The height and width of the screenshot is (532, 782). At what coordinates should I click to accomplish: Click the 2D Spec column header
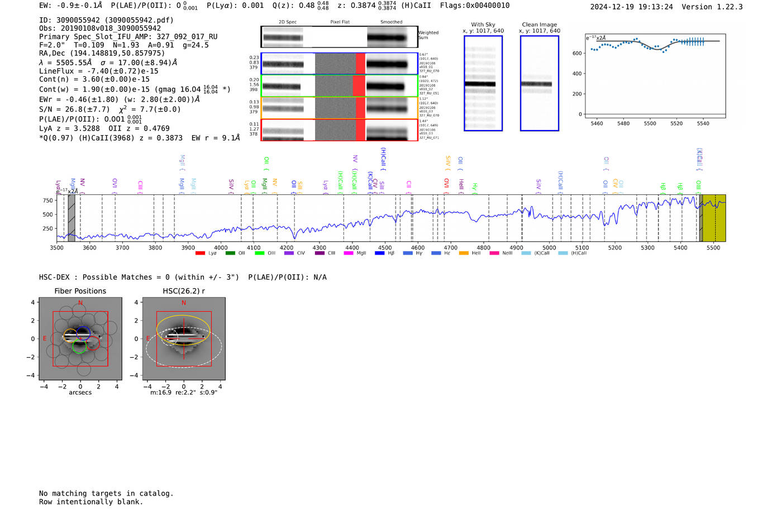tap(288, 22)
